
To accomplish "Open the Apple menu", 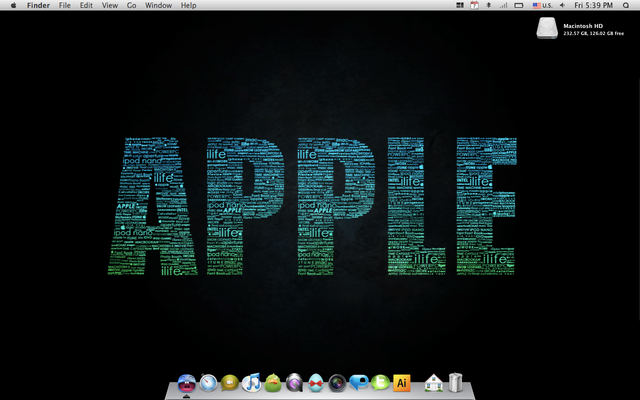I will 12,6.
